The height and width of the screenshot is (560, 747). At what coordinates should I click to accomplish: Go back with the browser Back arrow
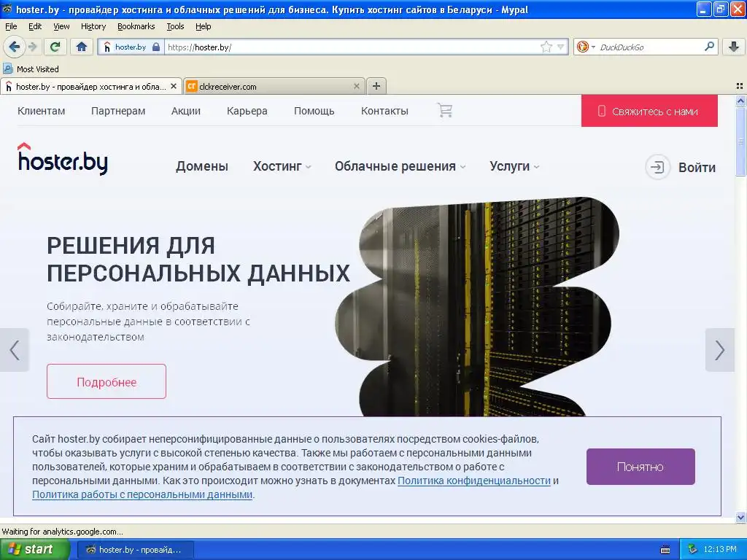15,47
